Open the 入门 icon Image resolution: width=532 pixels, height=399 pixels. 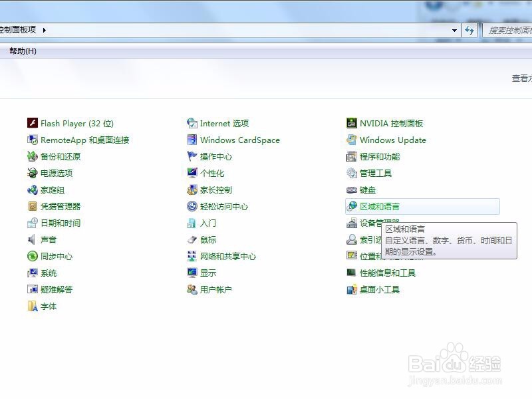coord(192,223)
